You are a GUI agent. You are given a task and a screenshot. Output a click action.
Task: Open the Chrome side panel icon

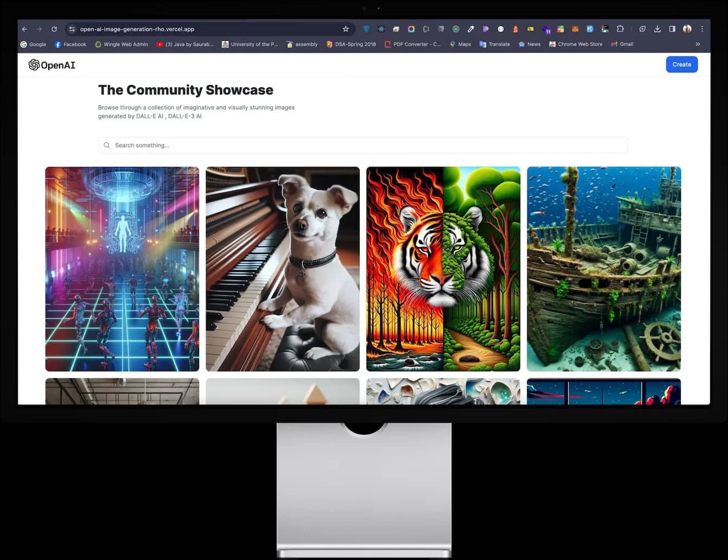(x=672, y=29)
